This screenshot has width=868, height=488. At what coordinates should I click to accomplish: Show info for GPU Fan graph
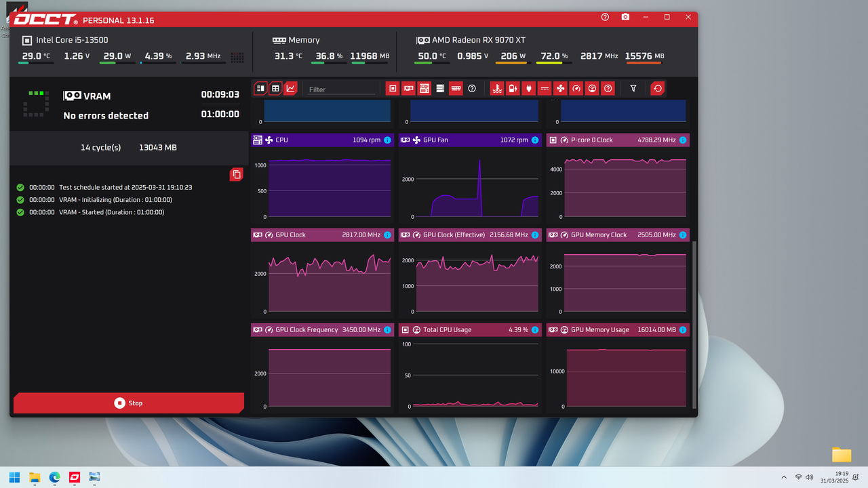(535, 140)
